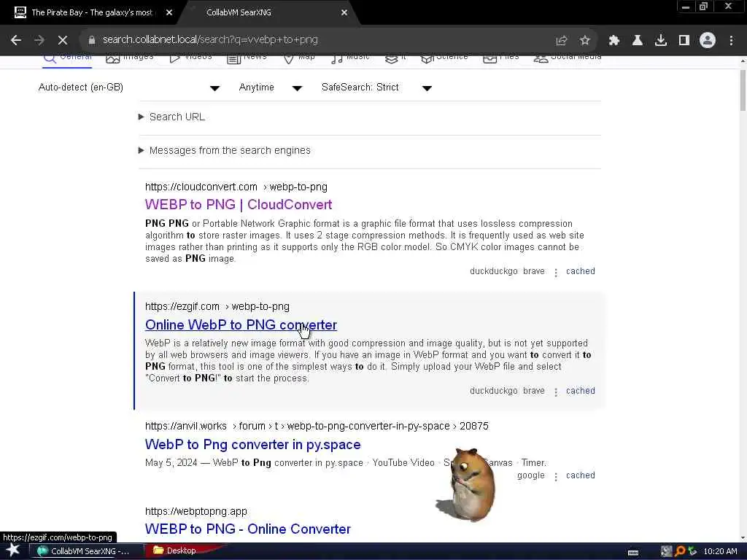Select the Music search category
This screenshot has width=747, height=560.
pos(350,58)
